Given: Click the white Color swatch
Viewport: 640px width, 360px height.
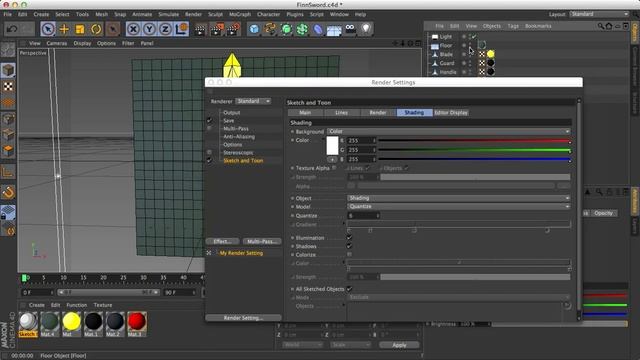Looking at the screenshot, I should (332, 146).
